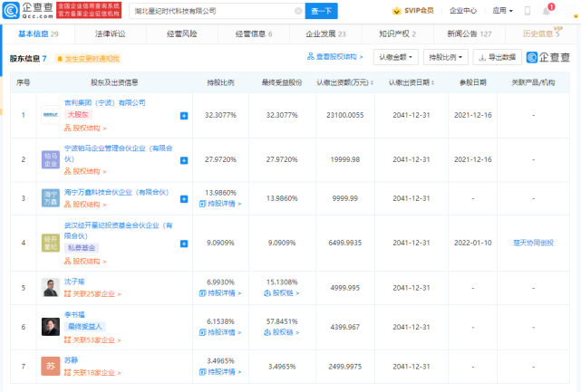The image size is (581, 392).
Task: Expand 海宁万鑫 row plus icon
Action: point(184,199)
